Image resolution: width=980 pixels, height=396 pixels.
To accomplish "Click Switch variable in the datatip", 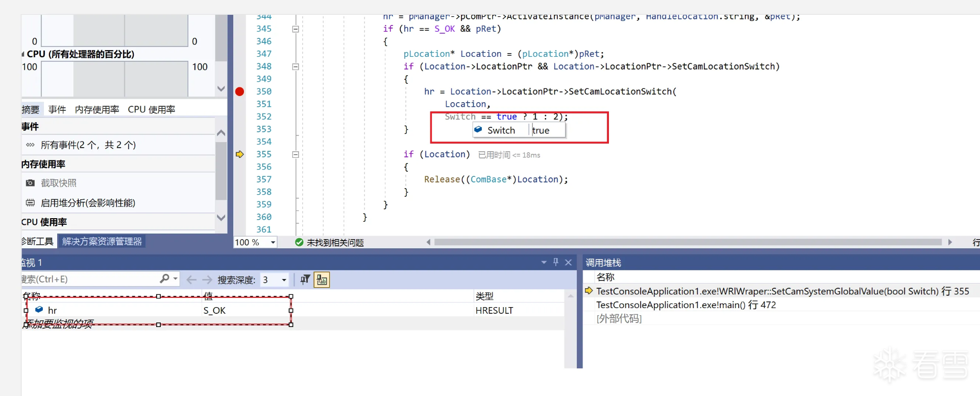I will [x=501, y=130].
